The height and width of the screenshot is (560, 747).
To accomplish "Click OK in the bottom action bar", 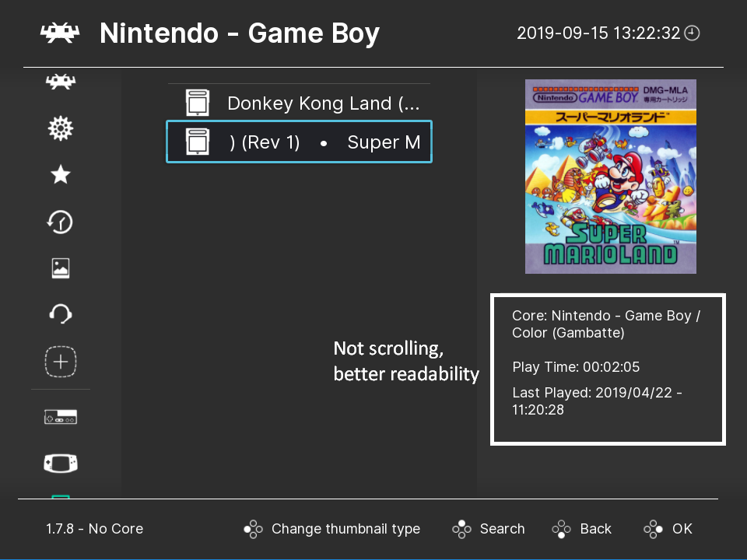I will 668,529.
